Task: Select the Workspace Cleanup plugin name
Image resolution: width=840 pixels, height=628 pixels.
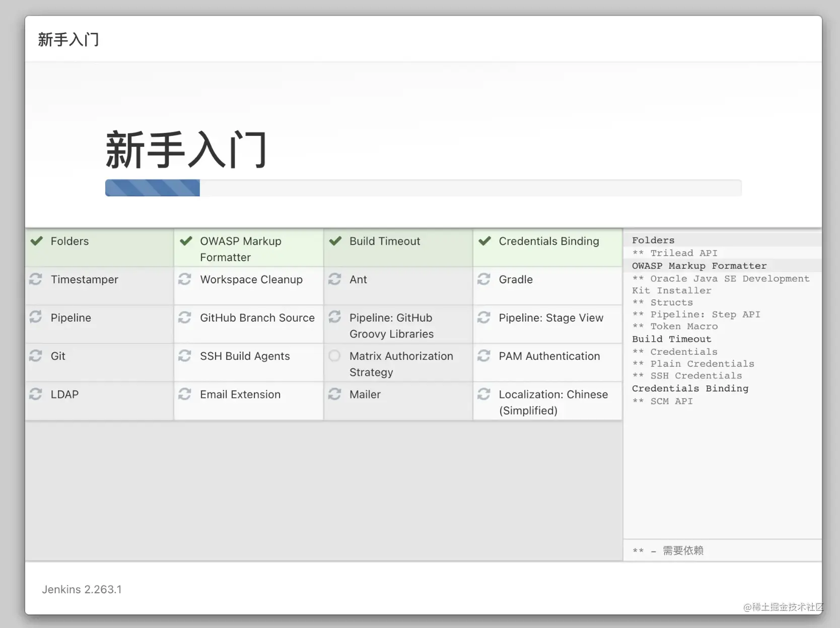Action: 251,279
